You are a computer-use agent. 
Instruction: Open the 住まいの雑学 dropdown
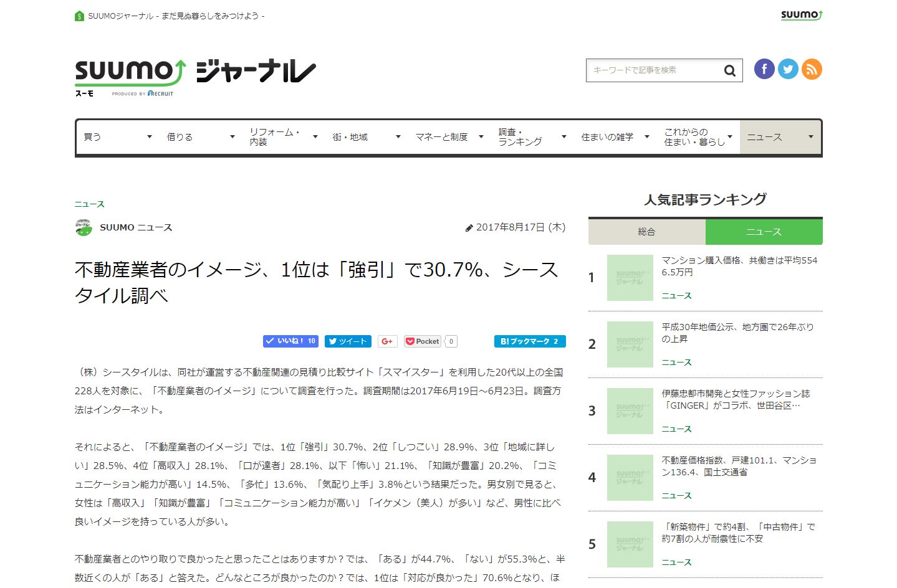click(x=615, y=137)
